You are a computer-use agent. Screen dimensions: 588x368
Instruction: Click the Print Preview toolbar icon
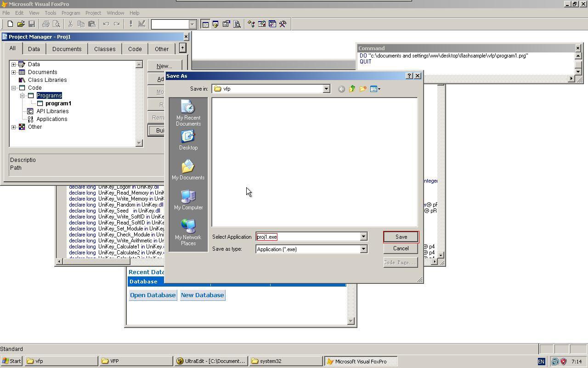[x=57, y=24]
